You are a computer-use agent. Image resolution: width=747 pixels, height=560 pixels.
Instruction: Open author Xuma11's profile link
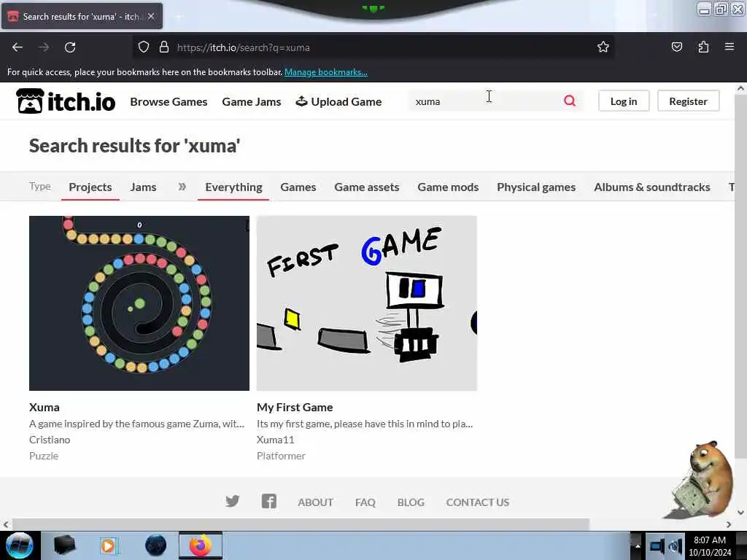[x=275, y=440]
